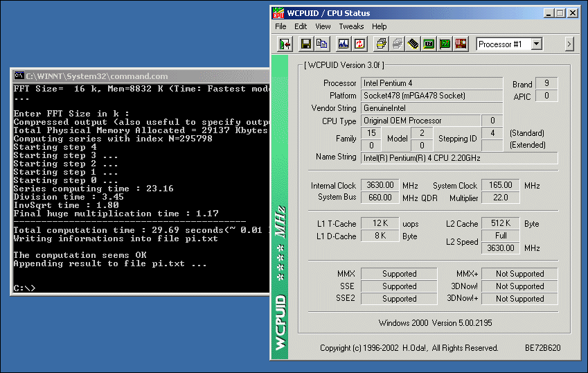Click the Internal Clock 3630.00 value
This screenshot has width=588, height=373.
coord(380,185)
